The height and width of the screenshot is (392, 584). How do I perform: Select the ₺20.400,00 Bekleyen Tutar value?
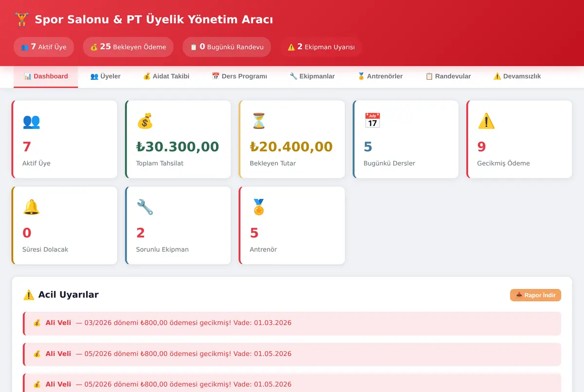[292, 146]
